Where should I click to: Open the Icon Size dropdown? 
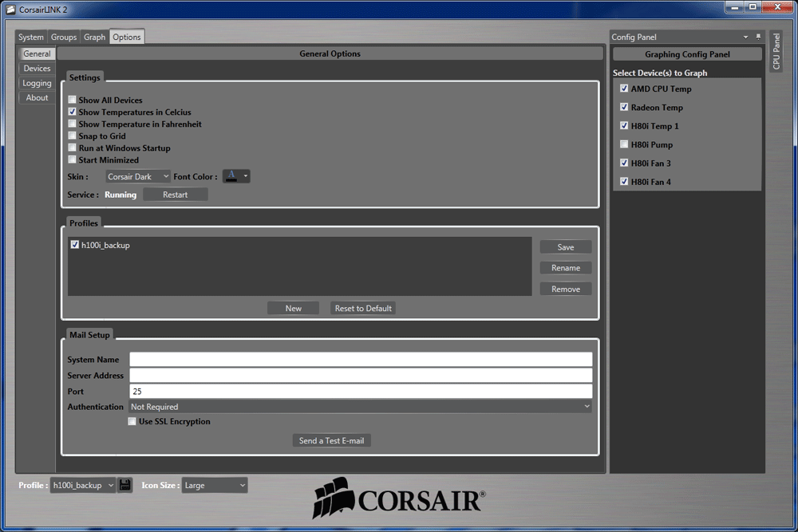(215, 485)
